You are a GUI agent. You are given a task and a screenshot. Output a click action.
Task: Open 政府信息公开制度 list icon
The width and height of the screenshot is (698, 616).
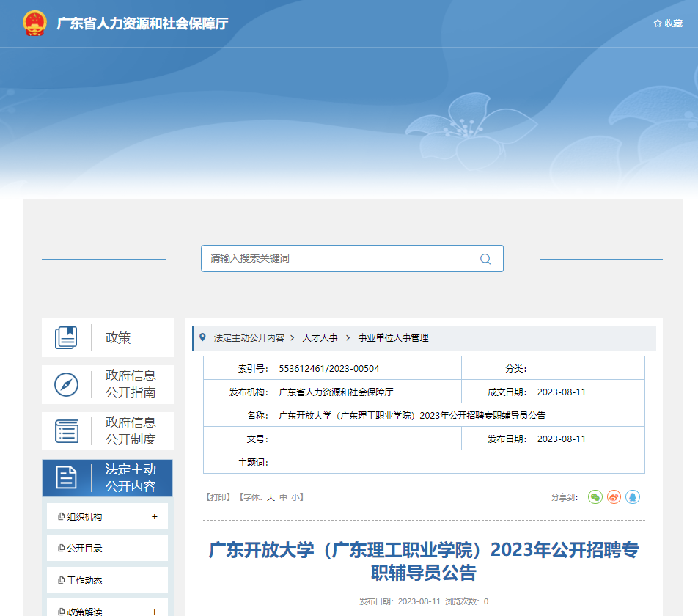(x=66, y=431)
